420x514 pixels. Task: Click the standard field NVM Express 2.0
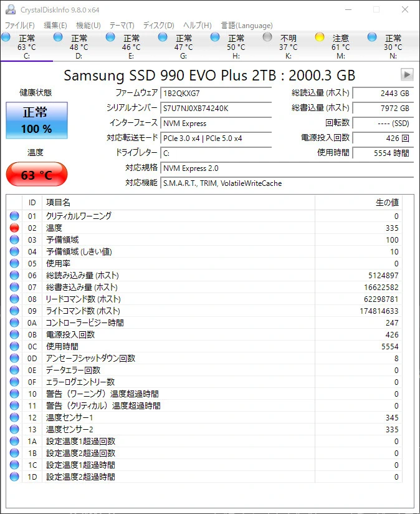pyautogui.click(x=287, y=168)
